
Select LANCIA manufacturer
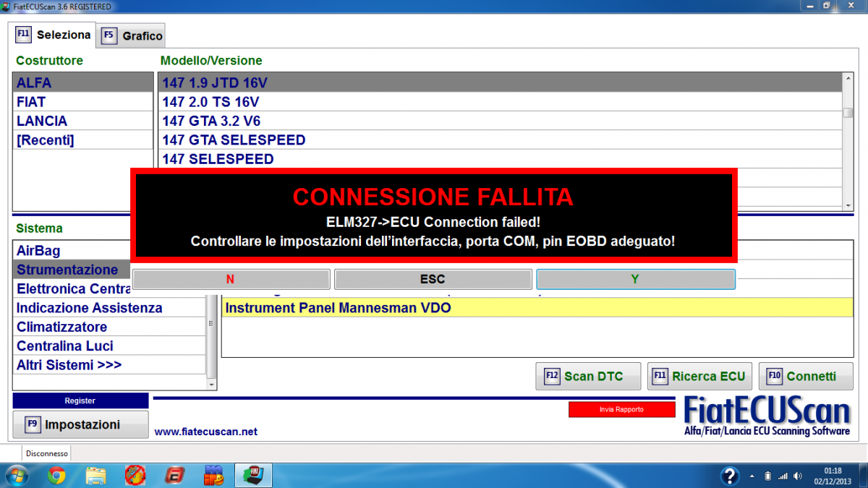(x=84, y=121)
